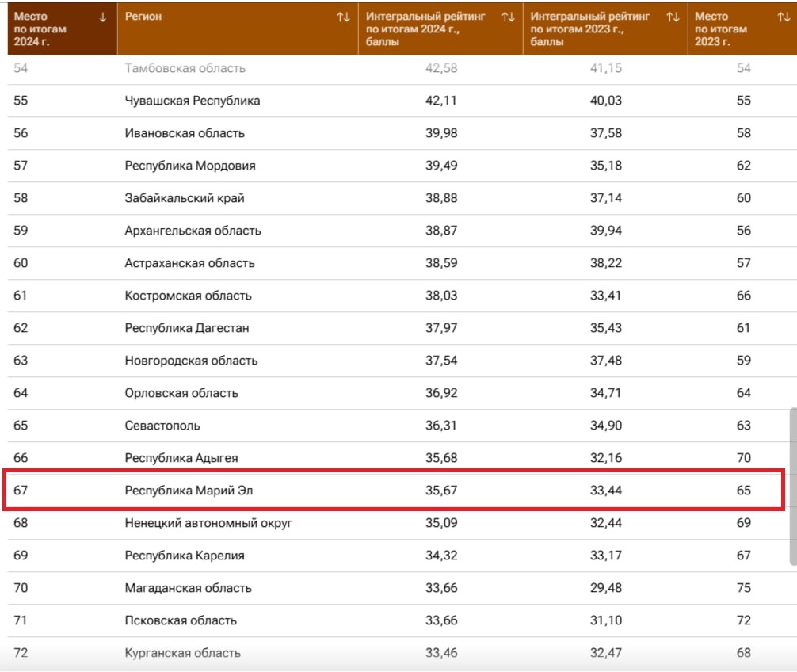
Task: Click 2023 rating value 35,18
Action: pyautogui.click(x=606, y=166)
